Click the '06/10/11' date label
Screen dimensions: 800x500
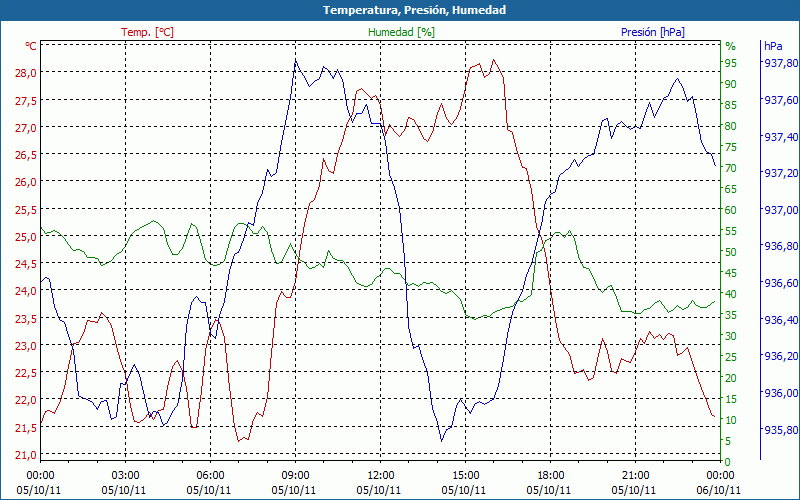pos(718,490)
